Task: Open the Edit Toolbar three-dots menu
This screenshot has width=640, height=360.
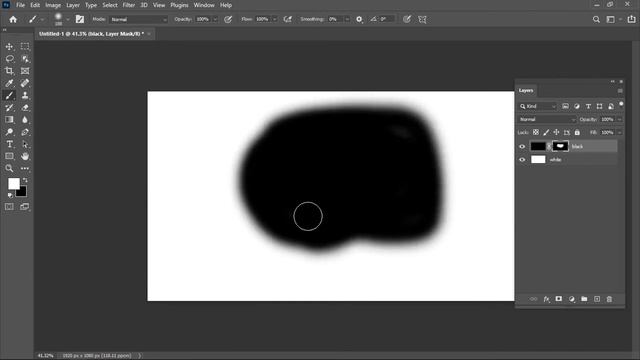Action: click(25, 168)
